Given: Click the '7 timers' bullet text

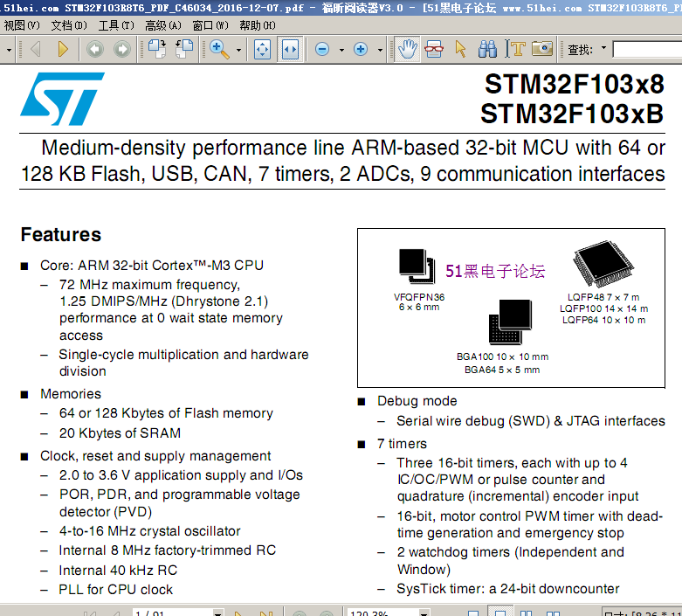Looking at the screenshot, I should tap(402, 443).
